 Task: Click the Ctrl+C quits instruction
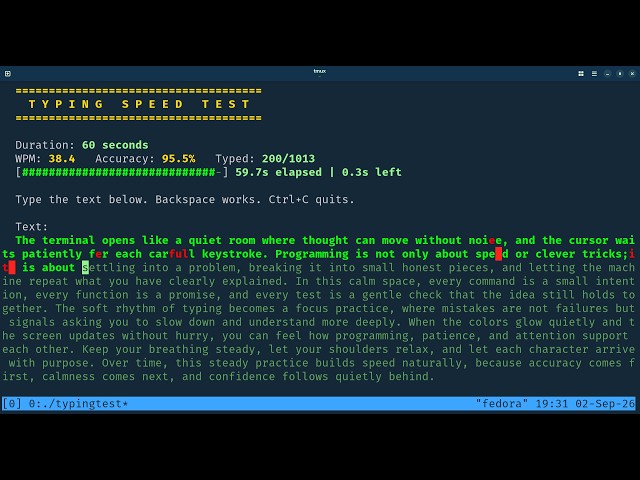(x=311, y=200)
